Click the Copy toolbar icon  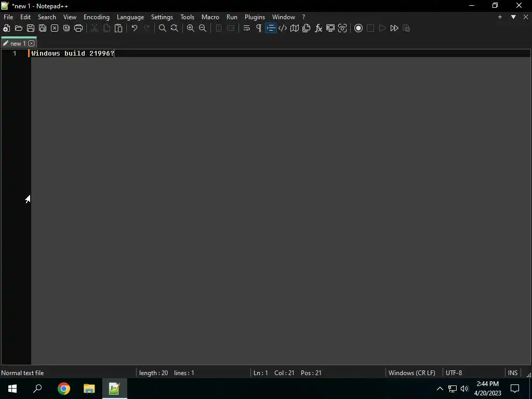[107, 28]
